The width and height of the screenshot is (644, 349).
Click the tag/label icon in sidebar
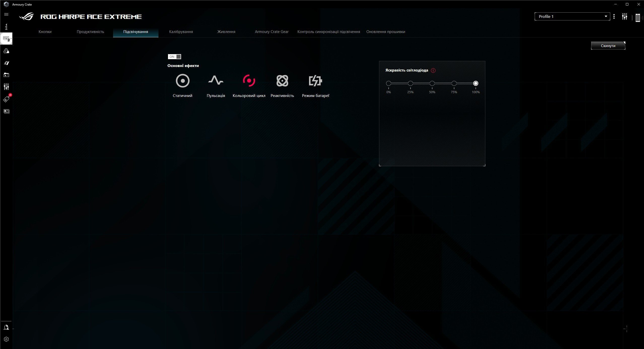[7, 99]
